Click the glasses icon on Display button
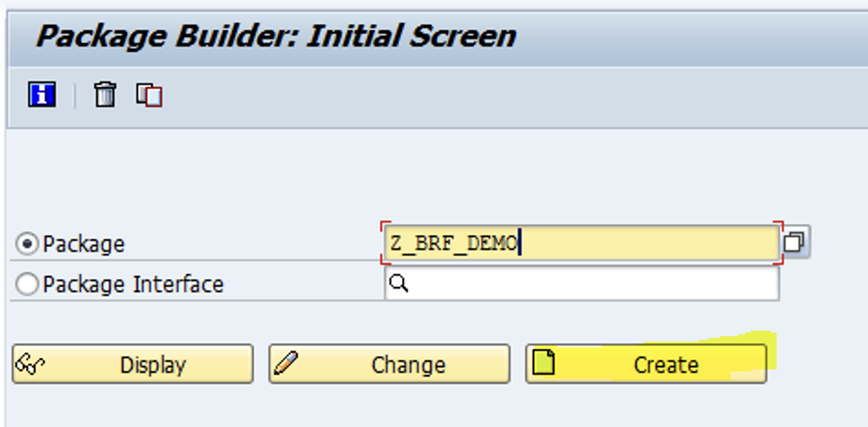This screenshot has width=868, height=427. pyautogui.click(x=30, y=365)
